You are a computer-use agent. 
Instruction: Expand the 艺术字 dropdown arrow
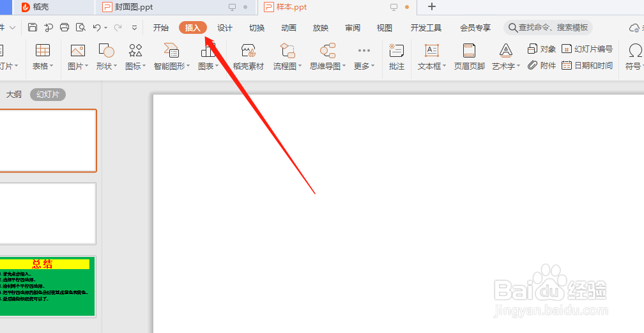[518, 66]
